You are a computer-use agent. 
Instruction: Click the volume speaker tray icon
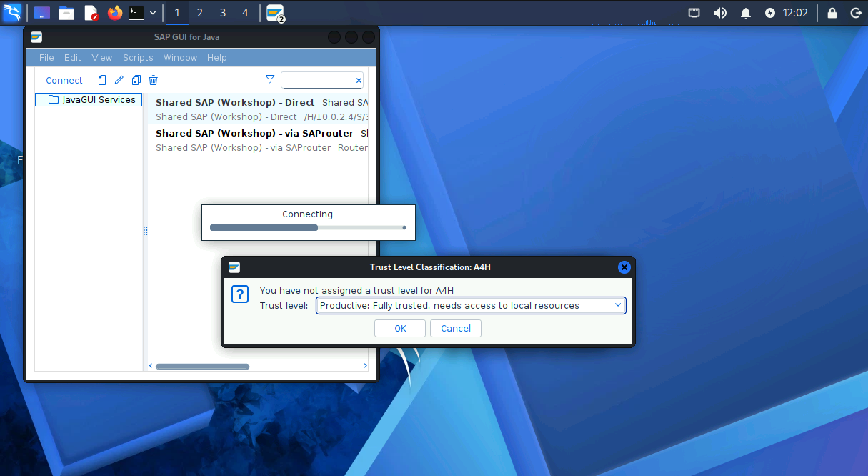(x=720, y=13)
